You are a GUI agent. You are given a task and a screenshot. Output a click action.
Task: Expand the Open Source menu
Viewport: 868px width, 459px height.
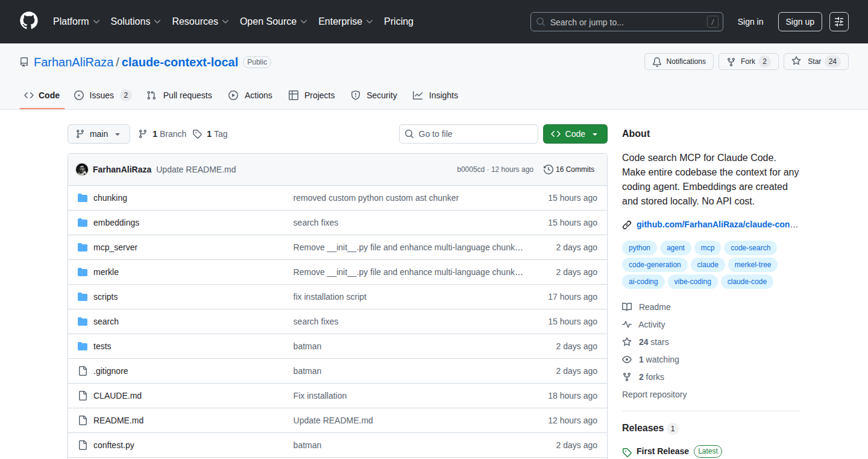tap(274, 22)
